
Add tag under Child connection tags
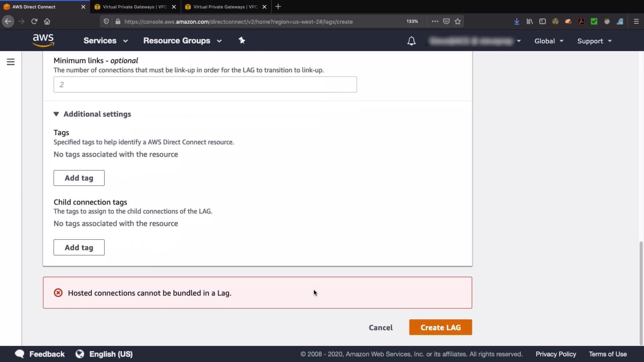79,247
